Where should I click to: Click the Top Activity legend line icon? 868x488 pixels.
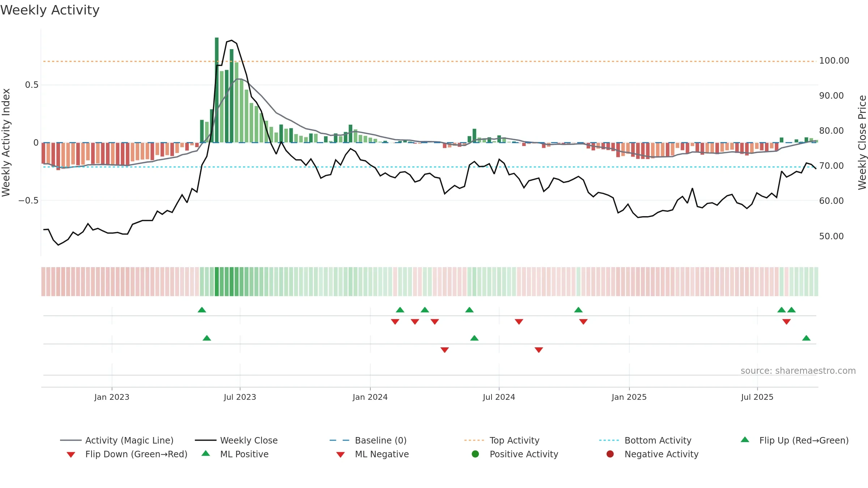[x=474, y=440]
